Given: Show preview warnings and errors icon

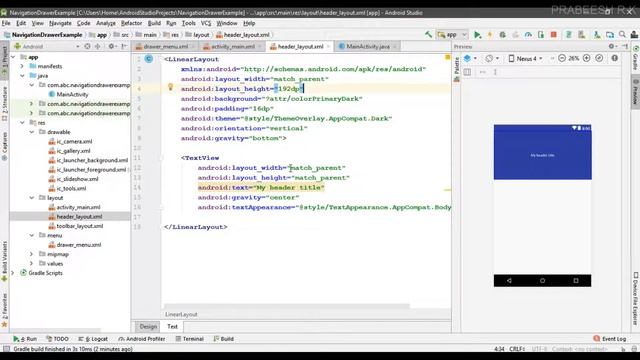Looking at the screenshot, I should [x=615, y=58].
